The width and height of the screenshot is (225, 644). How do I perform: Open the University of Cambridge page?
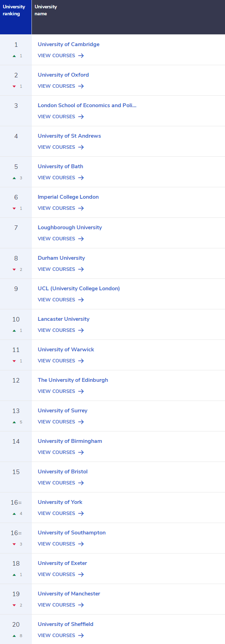(x=69, y=44)
